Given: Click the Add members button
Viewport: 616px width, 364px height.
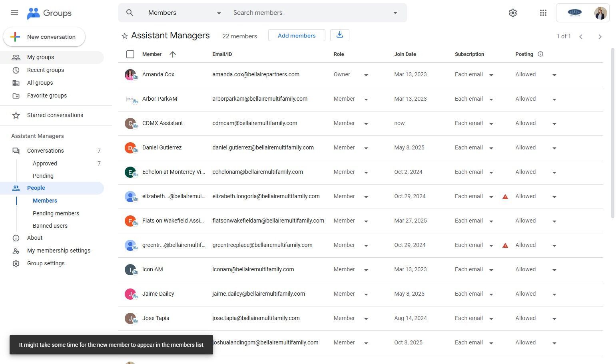Looking at the screenshot, I should click(297, 36).
